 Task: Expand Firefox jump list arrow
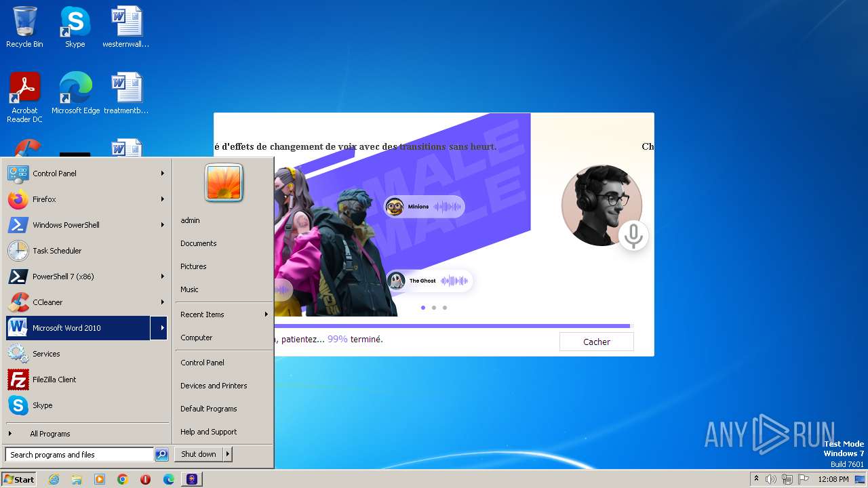point(162,199)
